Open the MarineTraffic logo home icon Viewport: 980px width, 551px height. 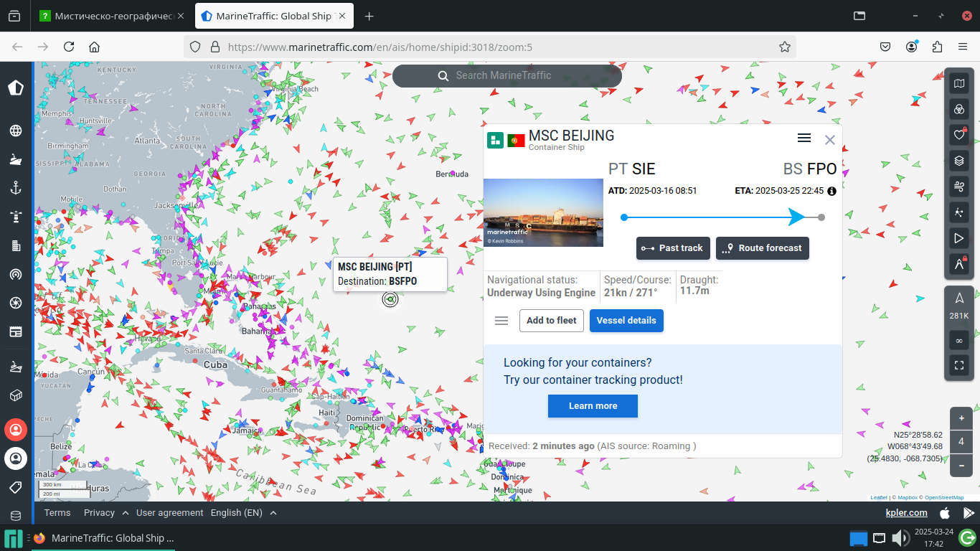pyautogui.click(x=16, y=88)
